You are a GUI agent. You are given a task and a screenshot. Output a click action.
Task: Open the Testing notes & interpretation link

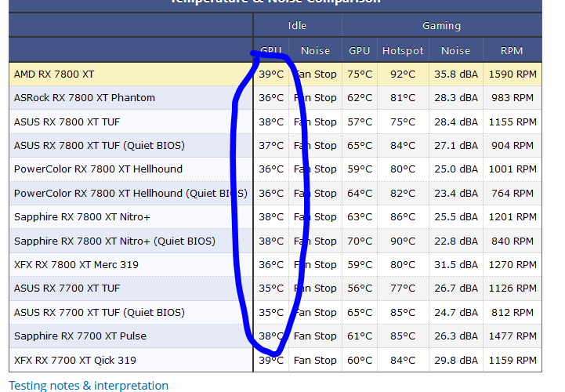pyautogui.click(x=89, y=386)
